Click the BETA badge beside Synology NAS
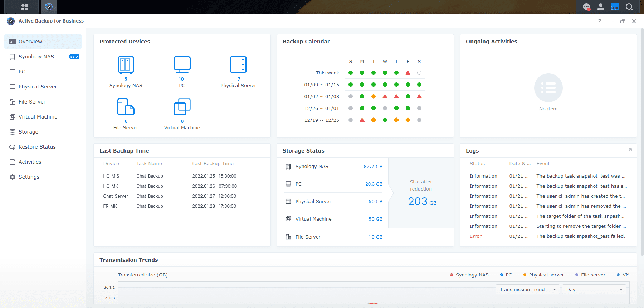 (x=74, y=57)
